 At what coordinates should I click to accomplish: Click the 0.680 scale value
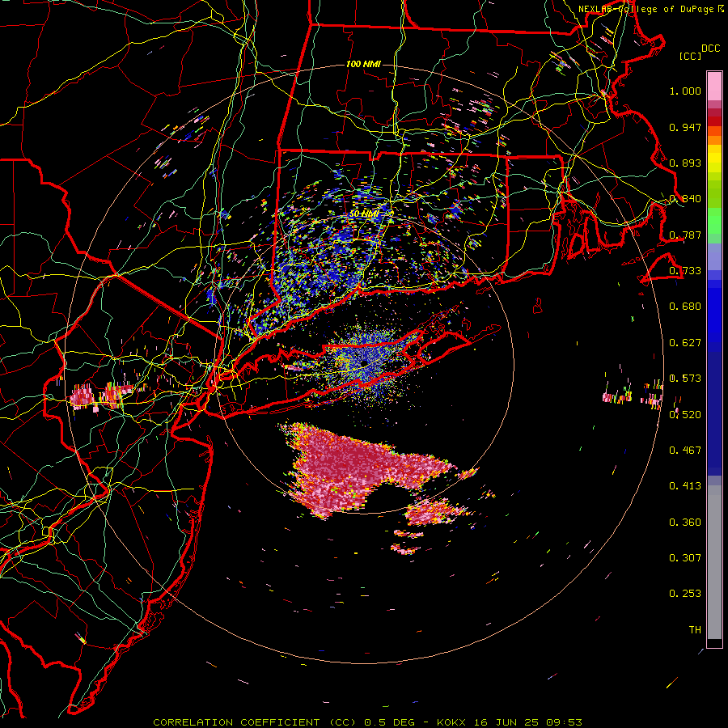pos(685,307)
